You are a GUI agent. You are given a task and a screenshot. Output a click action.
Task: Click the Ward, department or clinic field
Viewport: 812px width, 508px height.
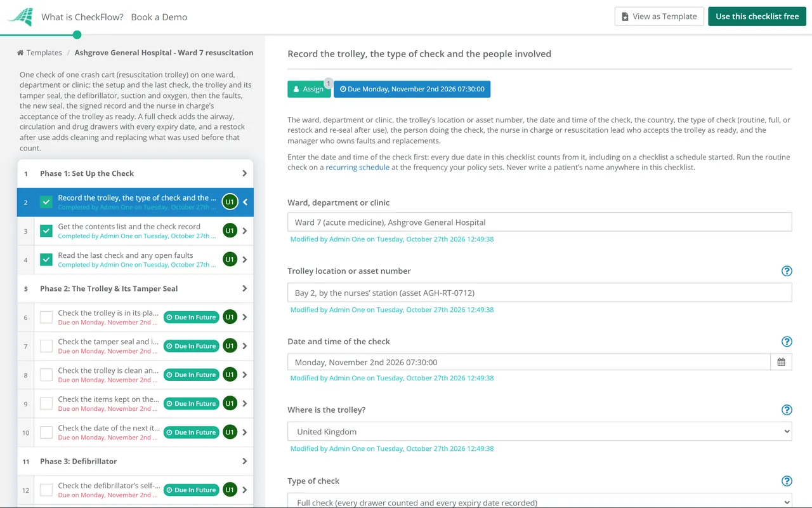coord(540,222)
